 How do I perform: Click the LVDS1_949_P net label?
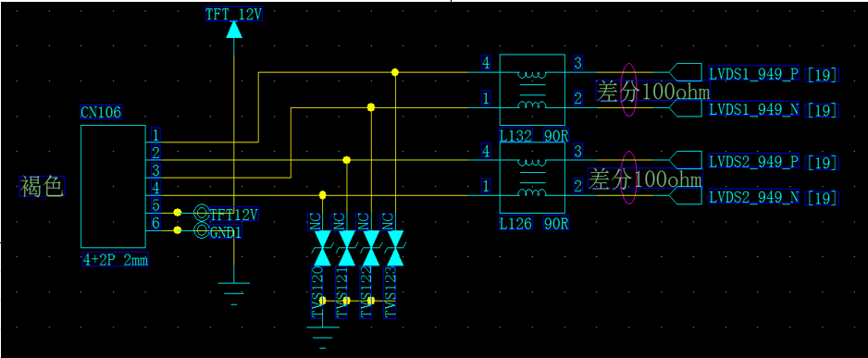tap(754, 74)
